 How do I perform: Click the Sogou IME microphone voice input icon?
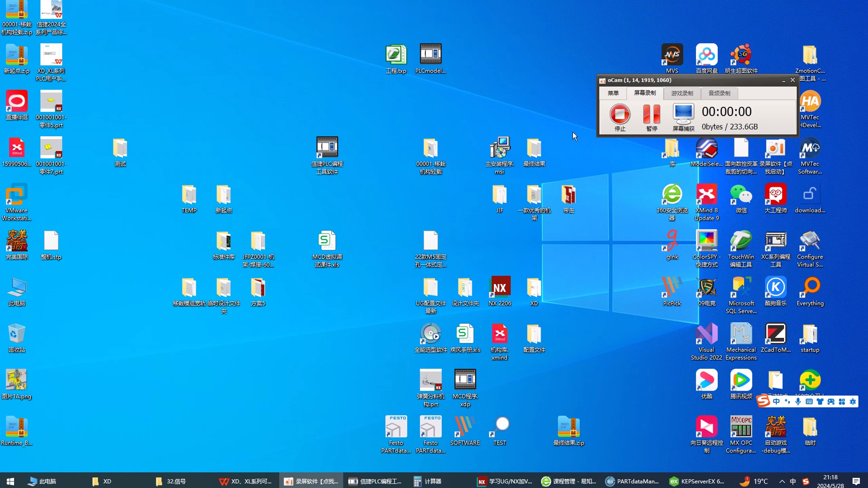798,402
